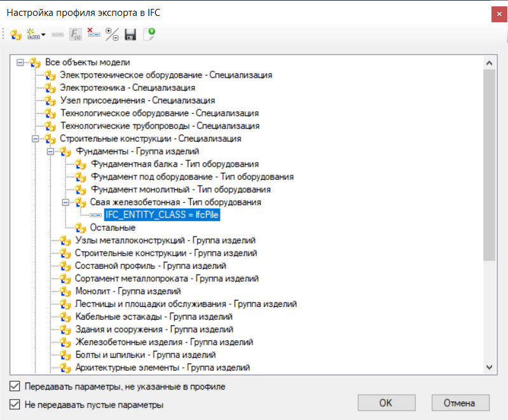Click the new parameter sparkle icon

(34, 35)
